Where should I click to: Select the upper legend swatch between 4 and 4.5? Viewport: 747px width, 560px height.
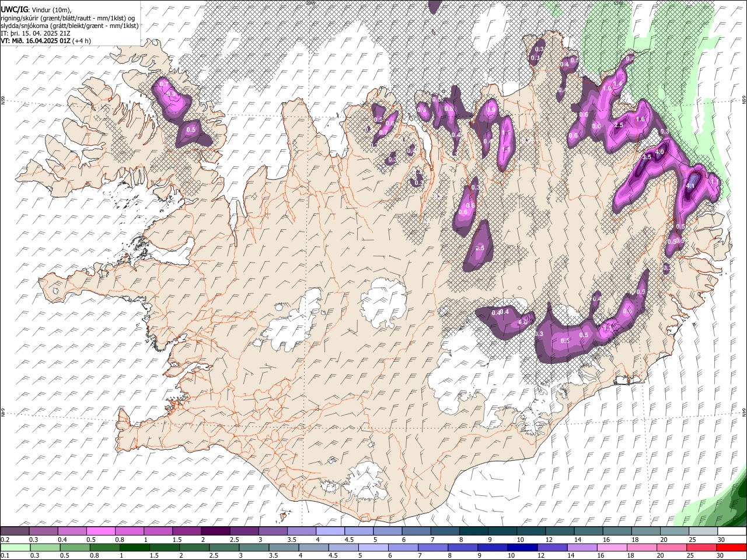(x=330, y=531)
